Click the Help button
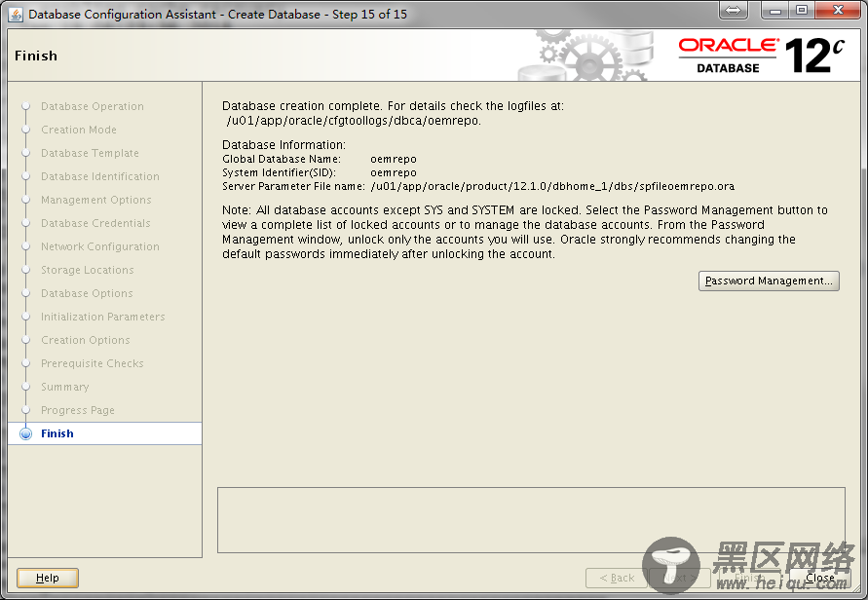This screenshot has width=868, height=600. tap(48, 578)
